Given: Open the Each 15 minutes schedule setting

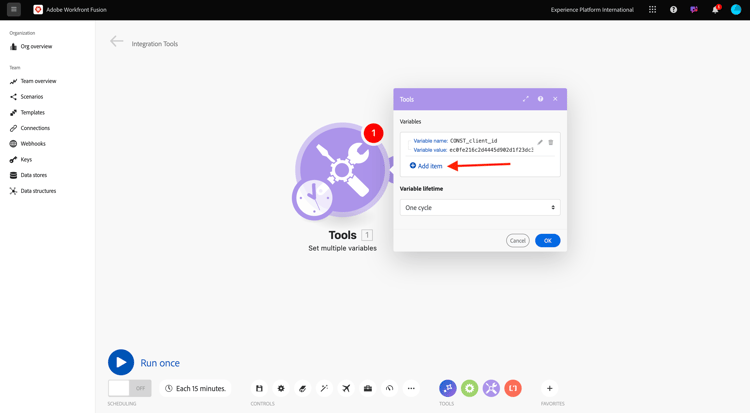Looking at the screenshot, I should [195, 389].
